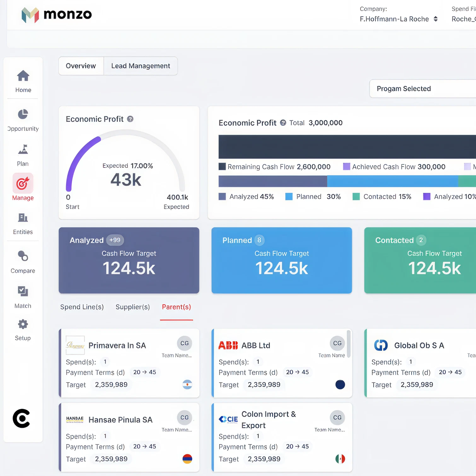Viewport: 476px width, 476px height.
Task: Select the Spend Line(s) tab
Action: coord(82,307)
